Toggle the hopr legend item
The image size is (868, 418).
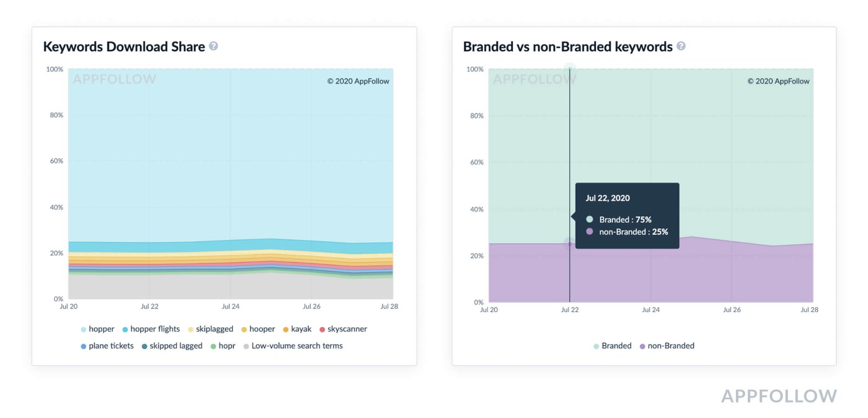click(223, 346)
